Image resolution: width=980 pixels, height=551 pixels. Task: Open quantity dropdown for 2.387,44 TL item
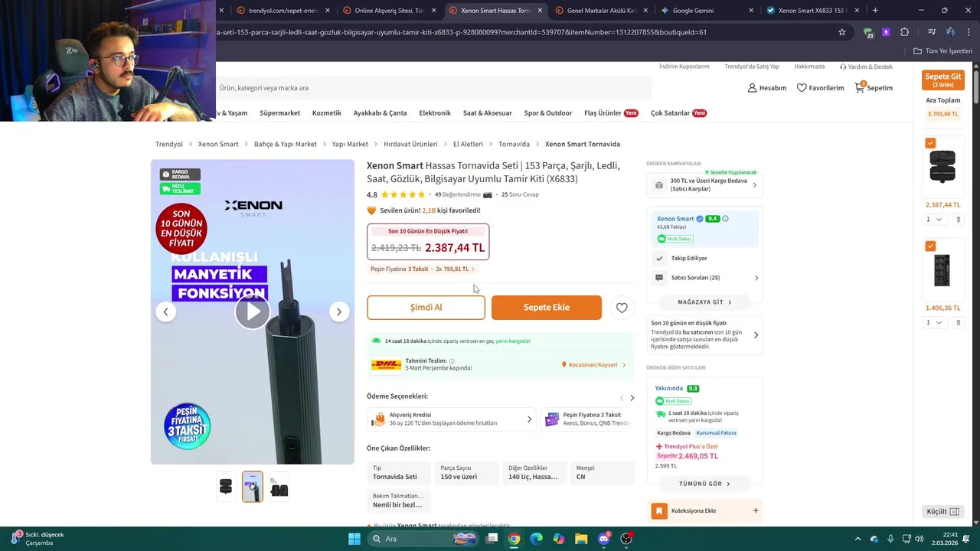click(934, 220)
